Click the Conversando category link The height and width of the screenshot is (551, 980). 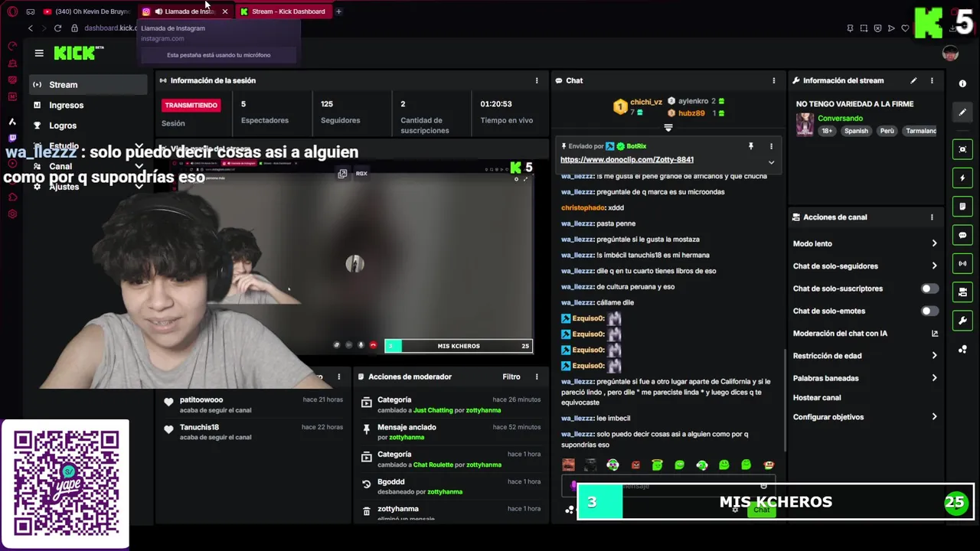(x=840, y=119)
